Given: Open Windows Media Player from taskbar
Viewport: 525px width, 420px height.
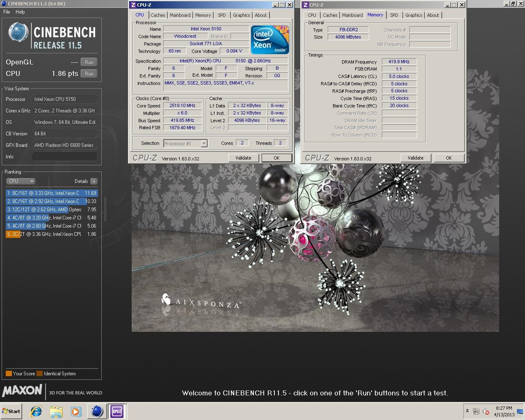Looking at the screenshot, I should point(76,411).
